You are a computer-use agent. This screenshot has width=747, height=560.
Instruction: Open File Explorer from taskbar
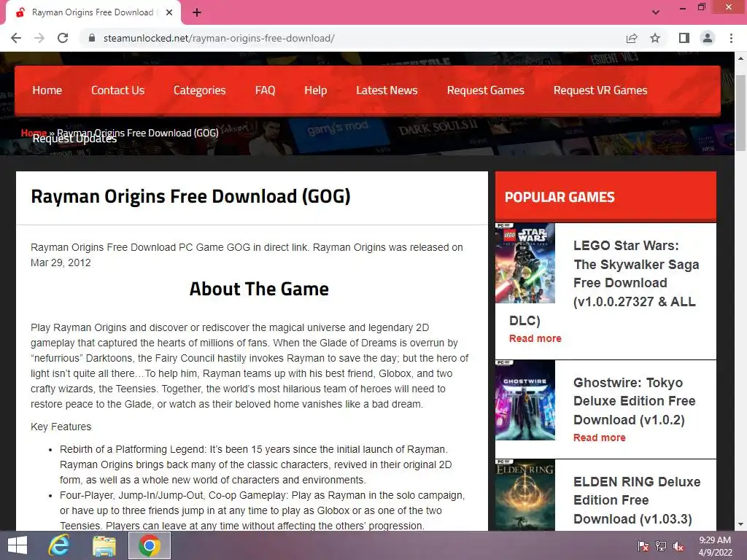coord(104,545)
